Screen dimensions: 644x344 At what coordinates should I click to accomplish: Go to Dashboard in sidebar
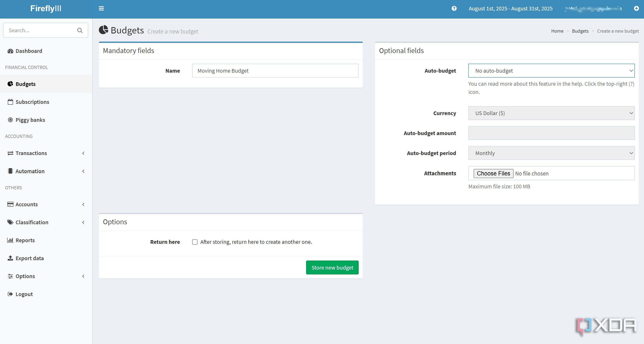pos(46,51)
